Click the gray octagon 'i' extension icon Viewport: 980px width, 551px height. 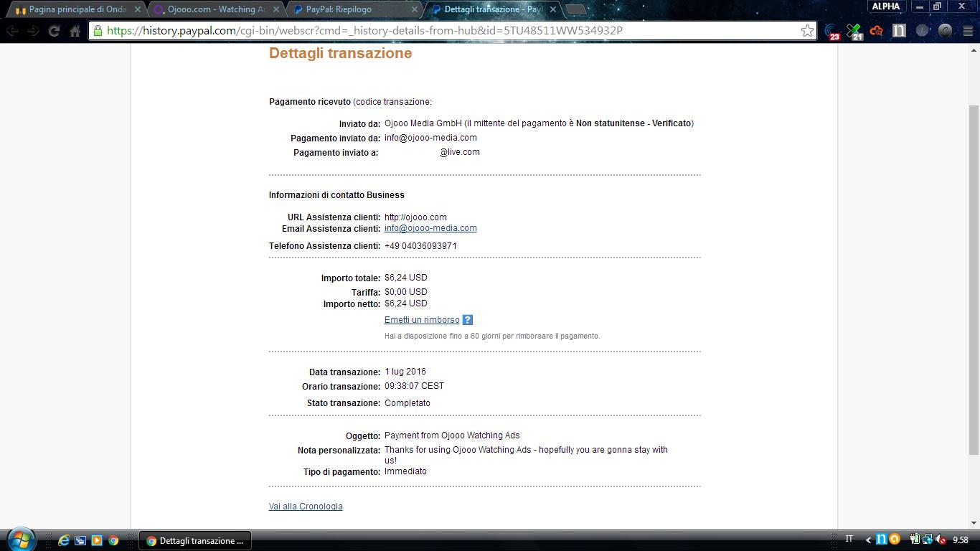(x=922, y=31)
